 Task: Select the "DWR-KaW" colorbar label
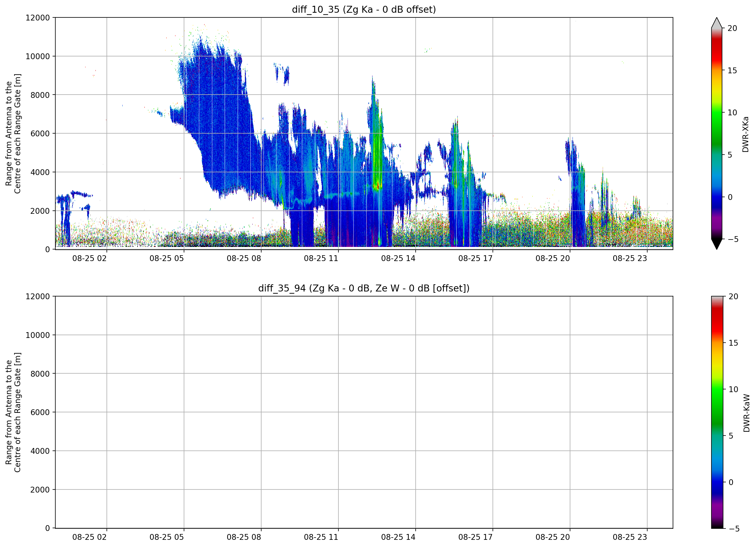[x=746, y=413]
